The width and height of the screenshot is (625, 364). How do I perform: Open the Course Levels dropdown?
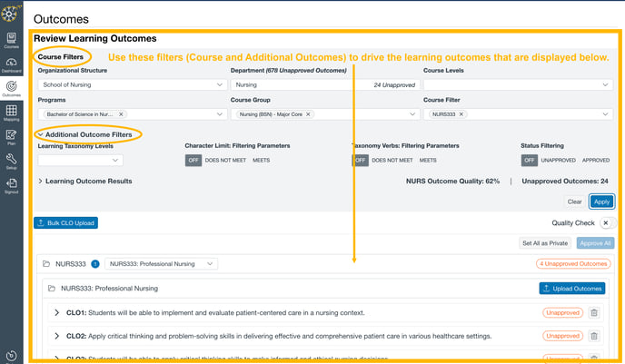518,84
